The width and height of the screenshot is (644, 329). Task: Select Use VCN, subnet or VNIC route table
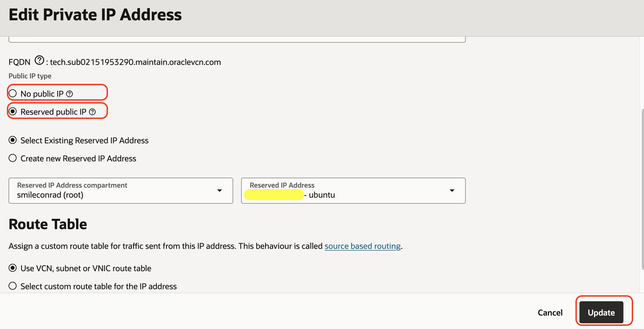point(13,268)
